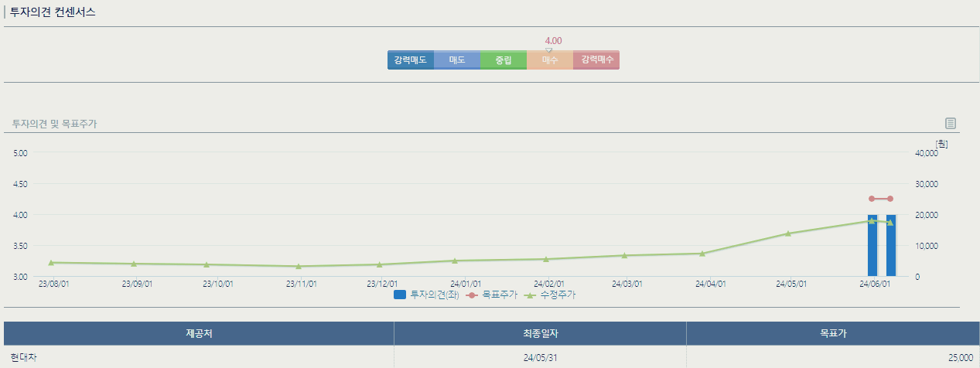
Task: Click the 목표가 column header
Action: [833, 333]
